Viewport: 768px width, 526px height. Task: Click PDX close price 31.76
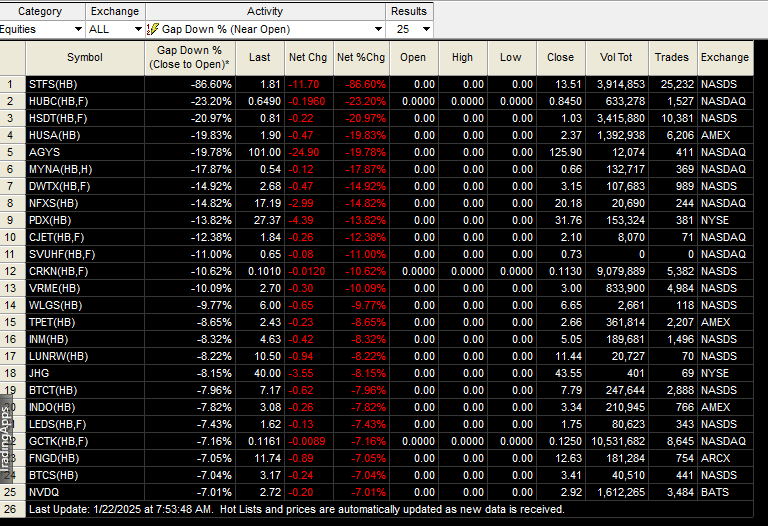coord(568,220)
